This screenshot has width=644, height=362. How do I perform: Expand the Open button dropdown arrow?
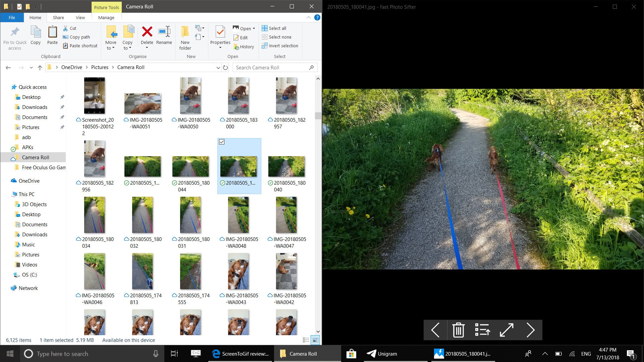[254, 28]
